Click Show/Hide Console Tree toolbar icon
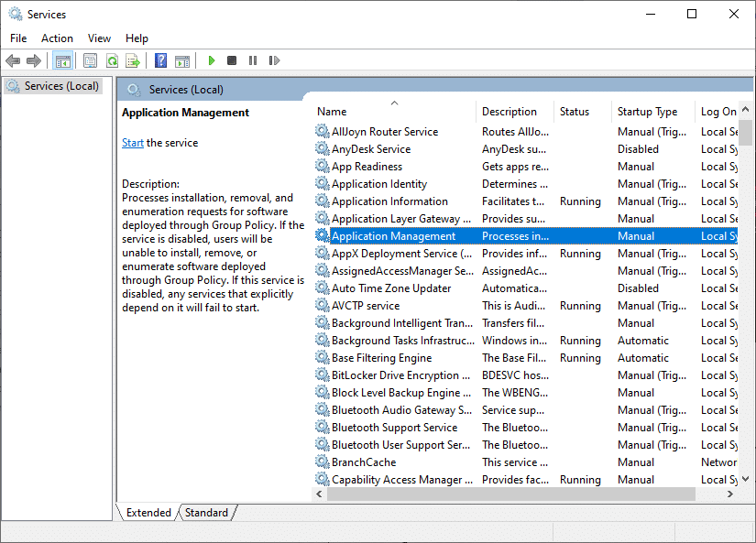 click(x=63, y=61)
